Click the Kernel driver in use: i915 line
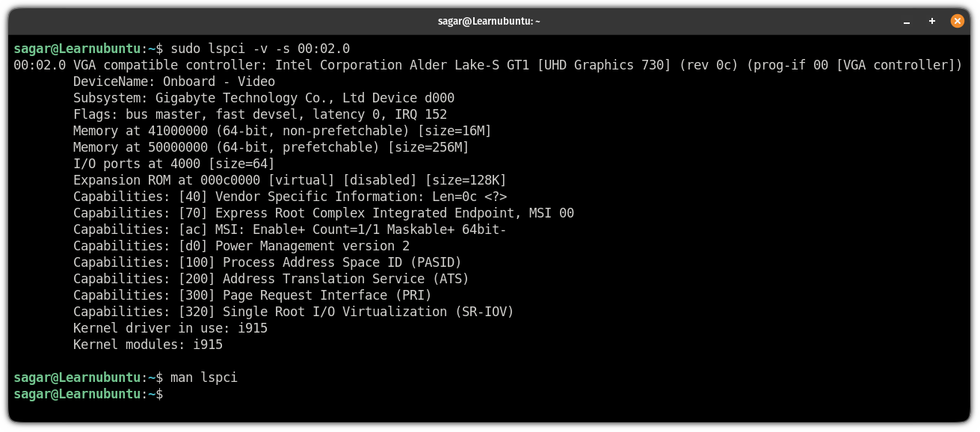The width and height of the screenshot is (980, 432). (x=170, y=327)
